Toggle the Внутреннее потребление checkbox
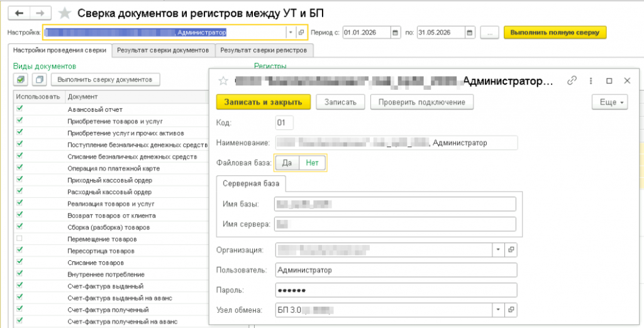Screen dimensions: 644x328 click(19, 273)
